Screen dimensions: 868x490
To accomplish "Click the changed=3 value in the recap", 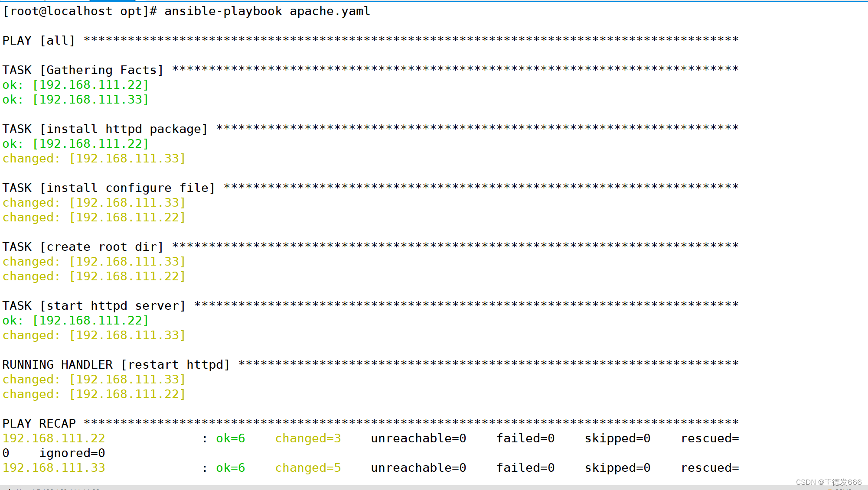I will pos(308,438).
